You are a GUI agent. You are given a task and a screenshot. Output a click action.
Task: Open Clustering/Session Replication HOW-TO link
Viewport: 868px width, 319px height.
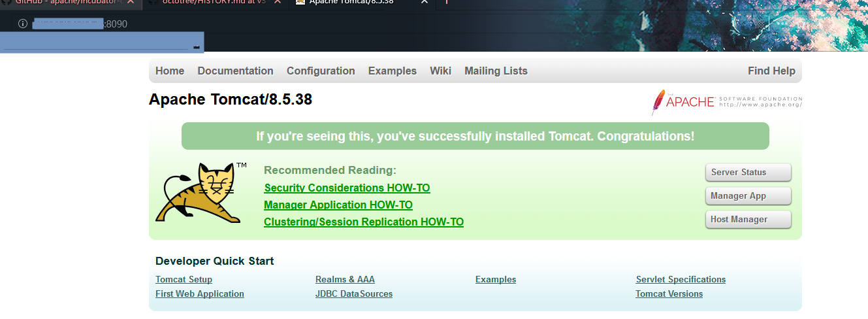364,222
